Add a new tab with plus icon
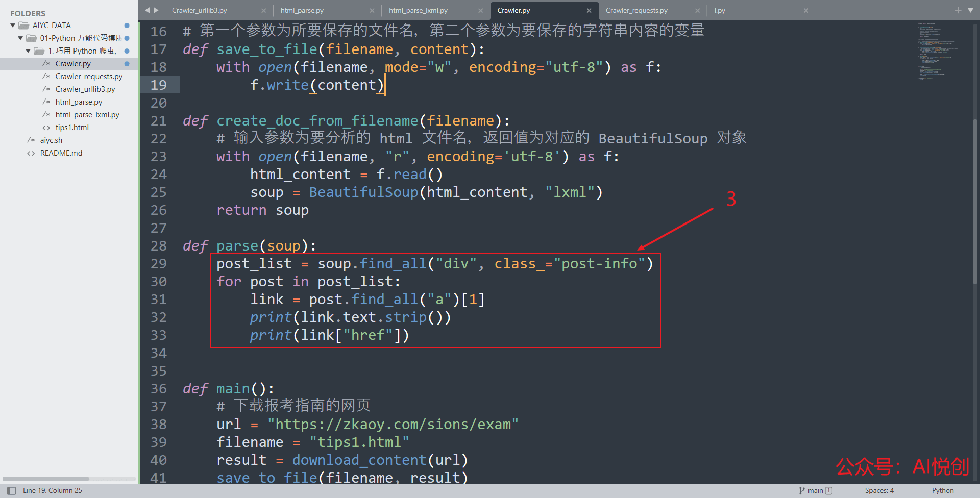Viewport: 980px width, 498px height. 958,10
